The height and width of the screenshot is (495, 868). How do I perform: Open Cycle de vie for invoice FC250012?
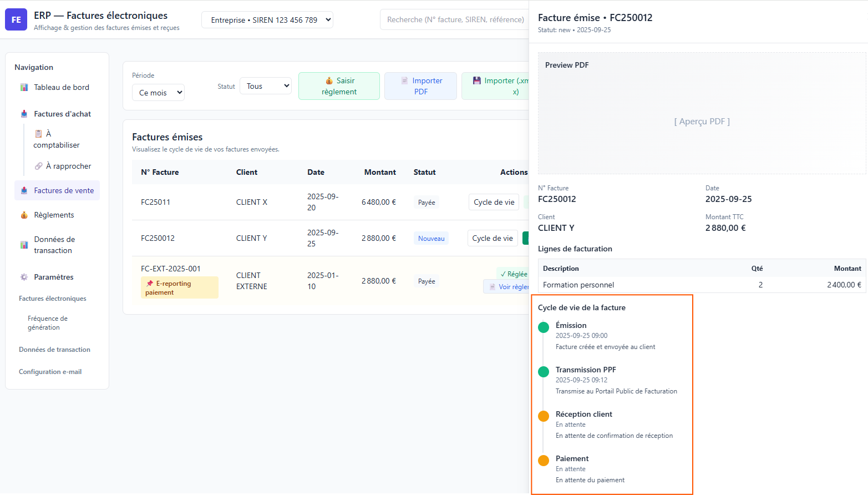[493, 238]
